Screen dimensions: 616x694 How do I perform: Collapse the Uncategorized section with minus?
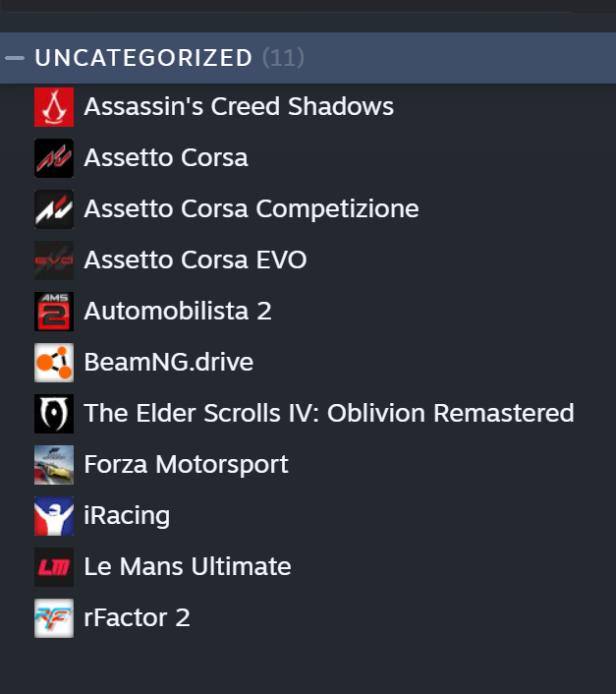(15, 58)
